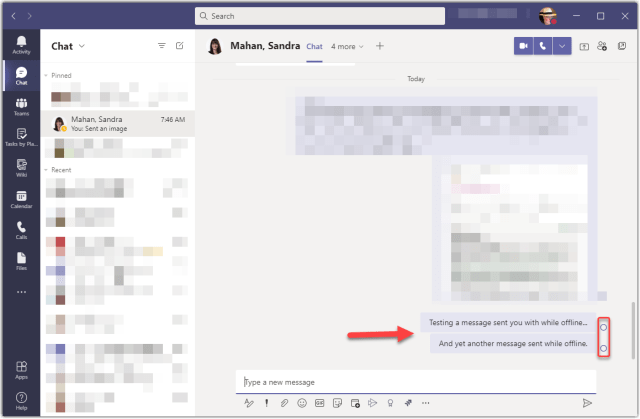Click the Search box at top
This screenshot has height=419, width=640.
320,16
